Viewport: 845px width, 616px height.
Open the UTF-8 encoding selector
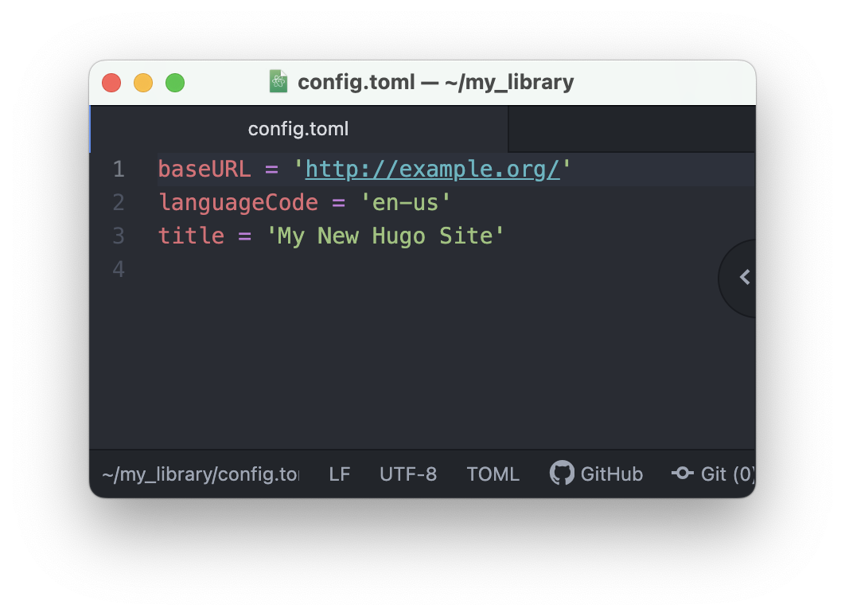pyautogui.click(x=408, y=474)
